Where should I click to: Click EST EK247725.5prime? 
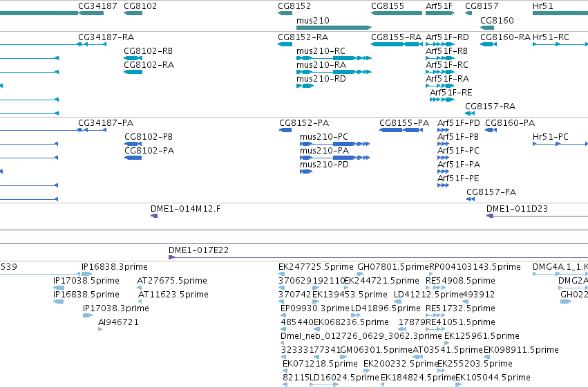316,267
